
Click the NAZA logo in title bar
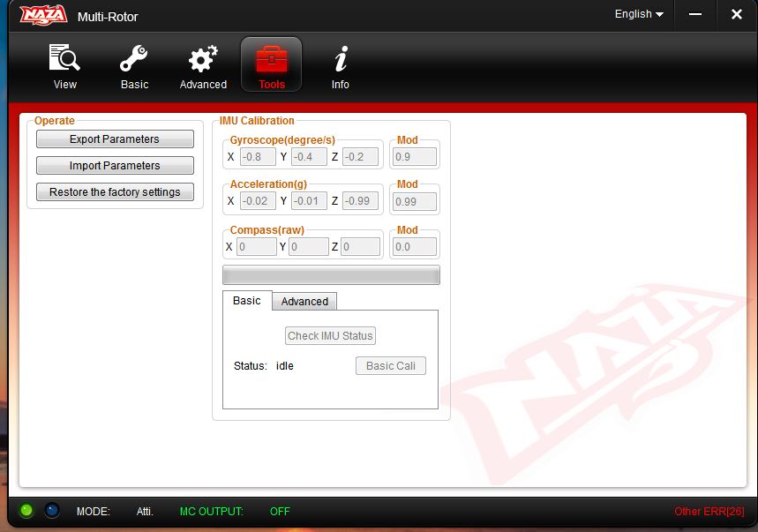pos(43,16)
